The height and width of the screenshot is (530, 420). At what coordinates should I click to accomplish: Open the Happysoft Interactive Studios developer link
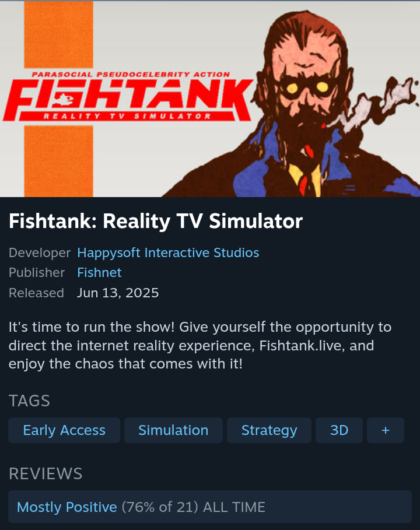(x=168, y=253)
